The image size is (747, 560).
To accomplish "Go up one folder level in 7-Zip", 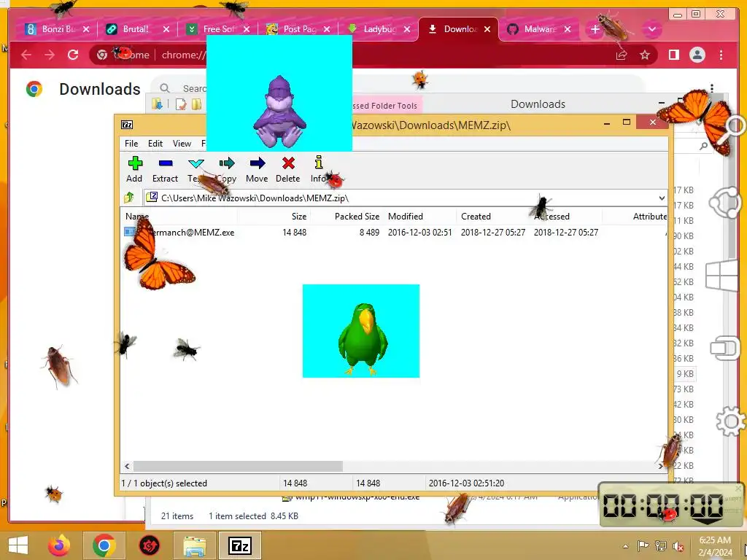I will click(x=129, y=197).
